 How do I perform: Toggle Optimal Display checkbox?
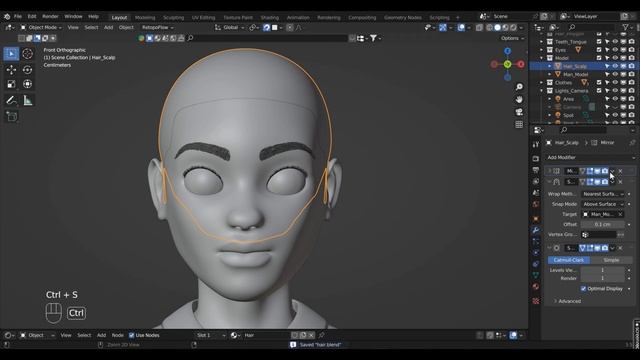click(583, 289)
